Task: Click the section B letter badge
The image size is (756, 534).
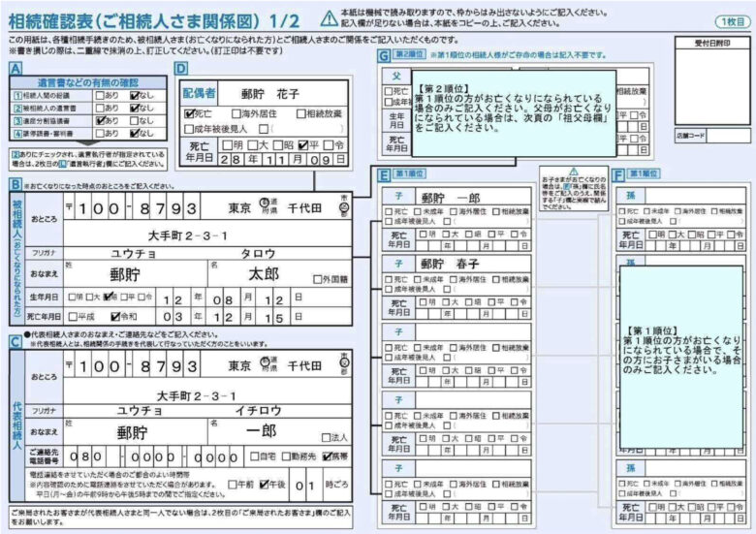Action: [x=16, y=185]
